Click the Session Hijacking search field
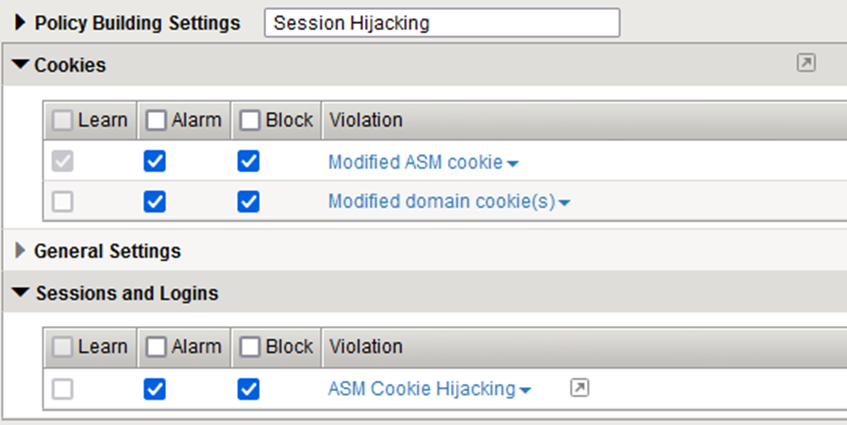 click(x=441, y=22)
